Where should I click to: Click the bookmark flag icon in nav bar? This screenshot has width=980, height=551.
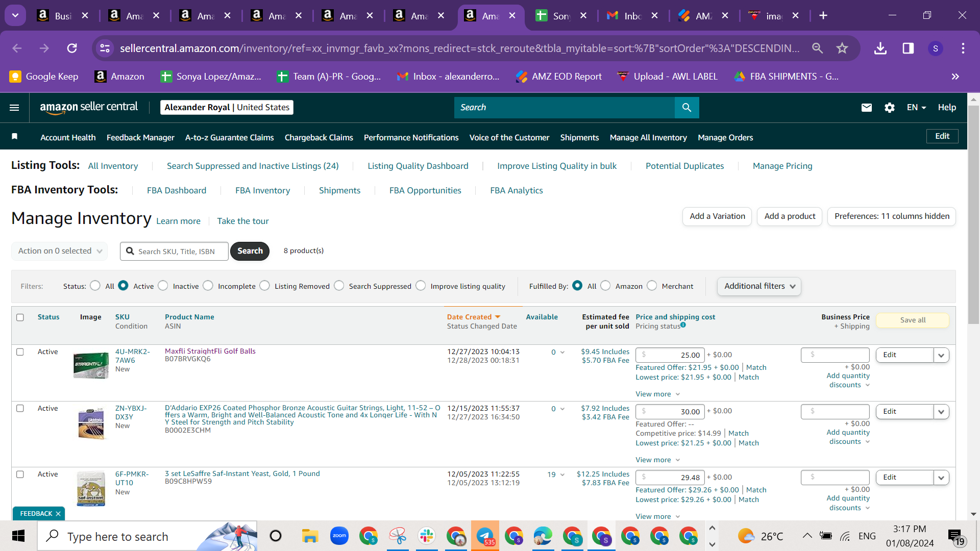click(15, 136)
